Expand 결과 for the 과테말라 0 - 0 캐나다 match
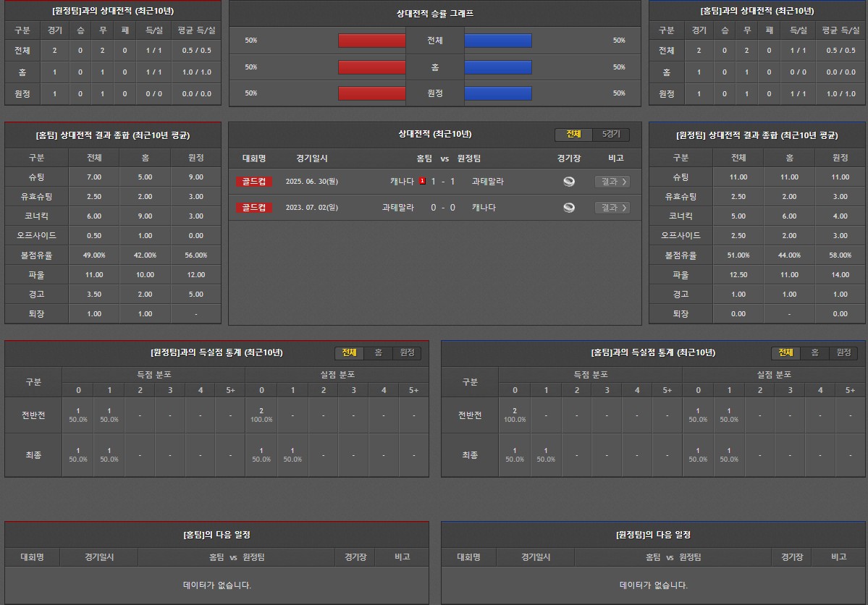The height and width of the screenshot is (605, 868). click(612, 208)
